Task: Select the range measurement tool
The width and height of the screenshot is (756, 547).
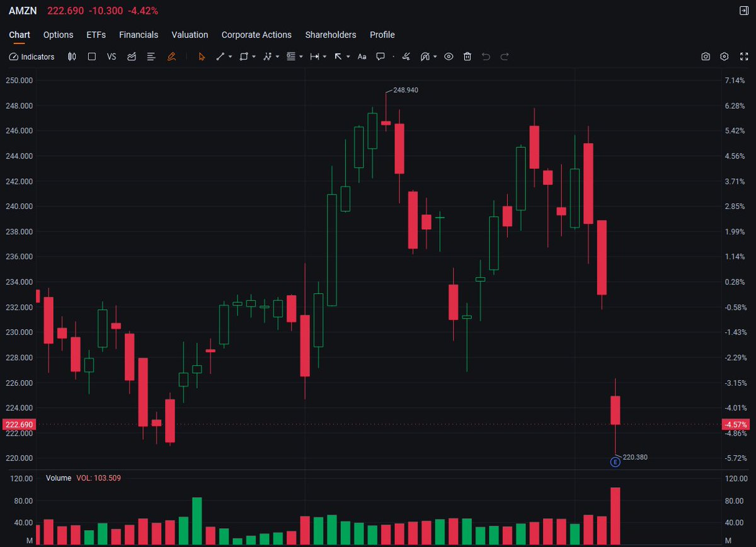Action: pos(315,57)
